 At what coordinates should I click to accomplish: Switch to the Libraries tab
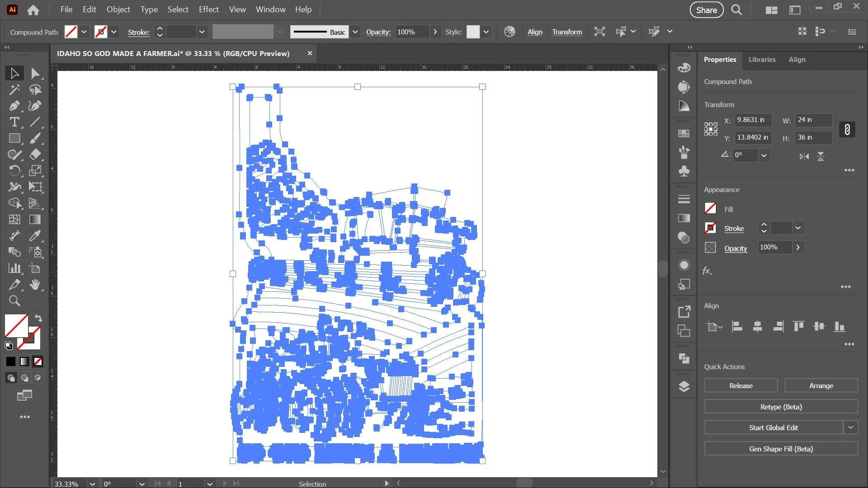pos(761,60)
